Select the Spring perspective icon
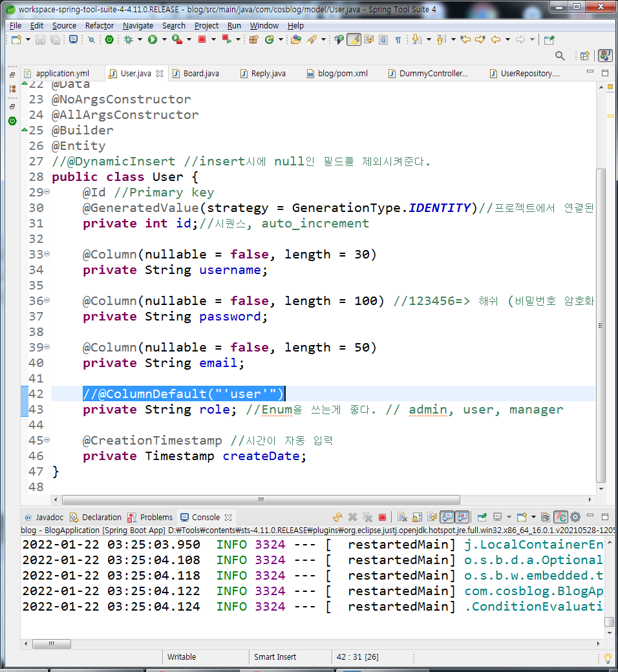Screen dimensions: 618x672 605,56
